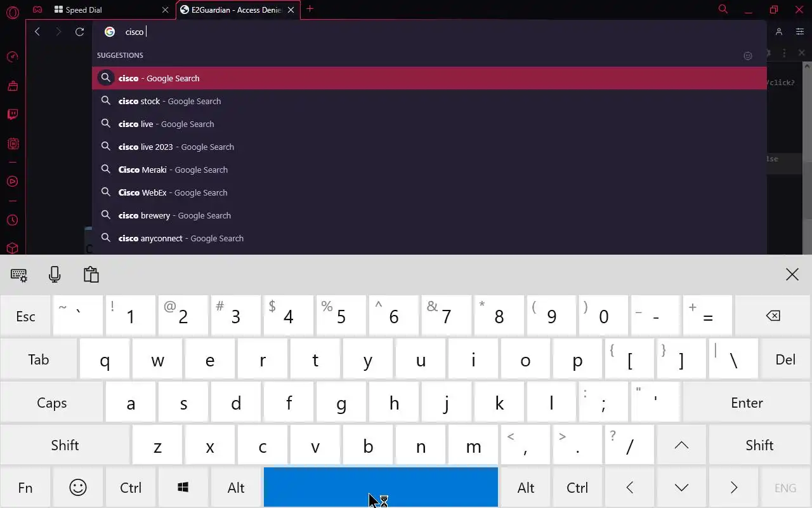Open the Google search engine icon
This screenshot has height=508, width=812.
point(110,32)
